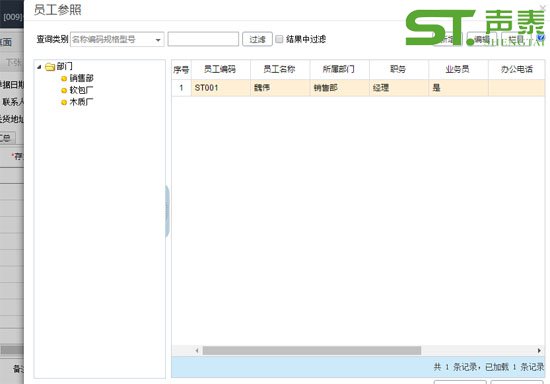Click the 过滤 button
The width and height of the screenshot is (550, 384).
point(257,39)
